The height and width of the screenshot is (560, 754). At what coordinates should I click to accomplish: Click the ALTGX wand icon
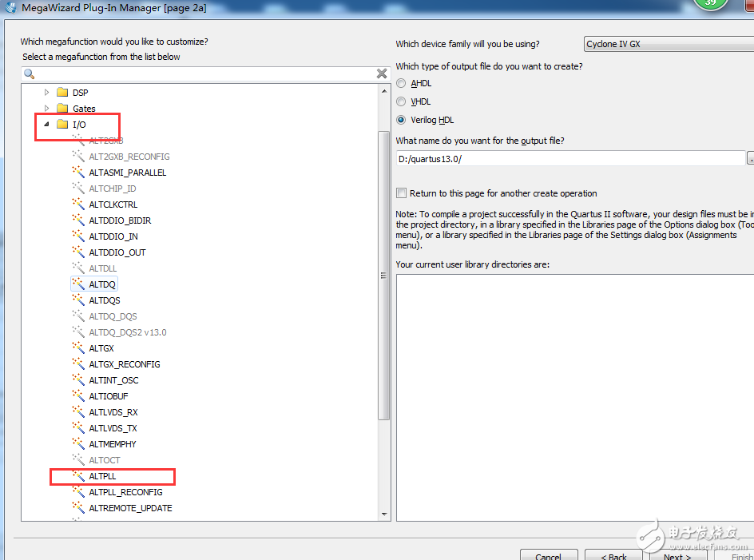tap(78, 348)
